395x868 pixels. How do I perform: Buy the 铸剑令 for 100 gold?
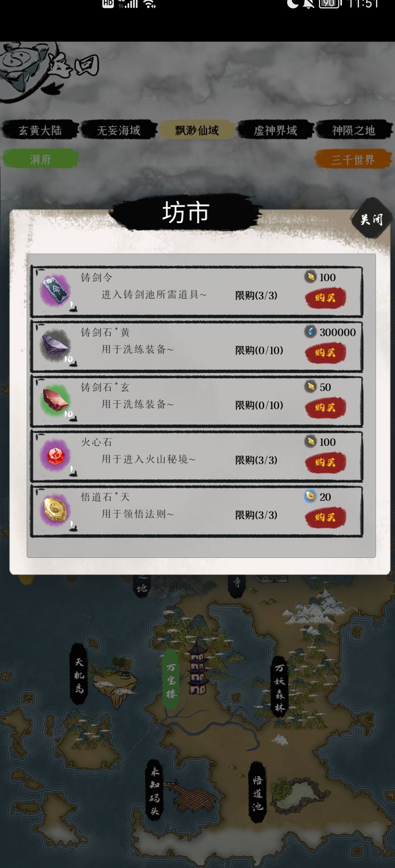click(x=326, y=298)
